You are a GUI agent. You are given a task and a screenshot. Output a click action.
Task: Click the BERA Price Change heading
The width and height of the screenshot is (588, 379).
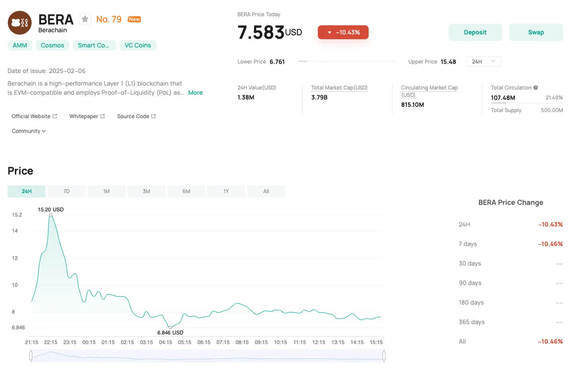tap(511, 202)
